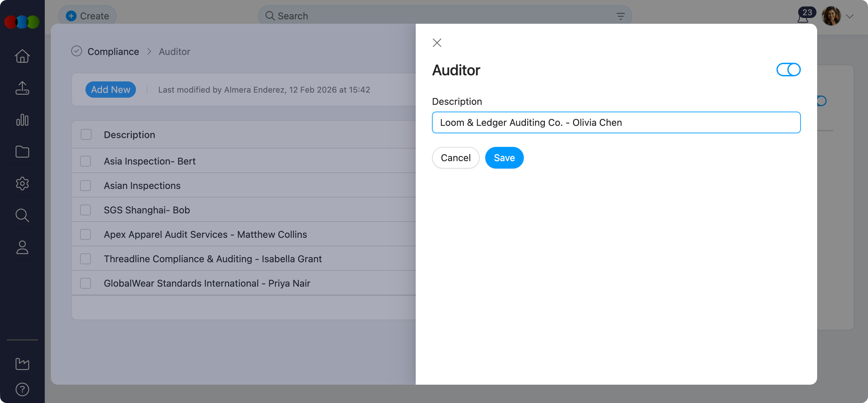Expand the Compliance breadcrumb checkmark menu
Viewport: 868px width, 403px height.
point(77,51)
